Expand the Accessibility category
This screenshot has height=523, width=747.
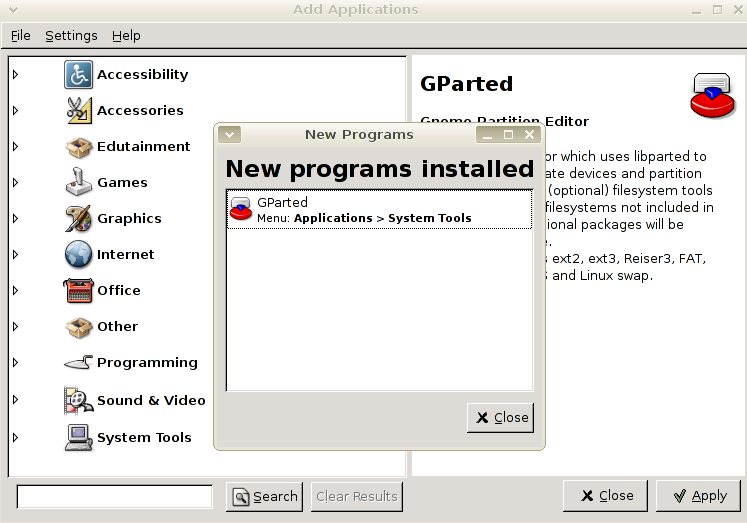pos(15,74)
